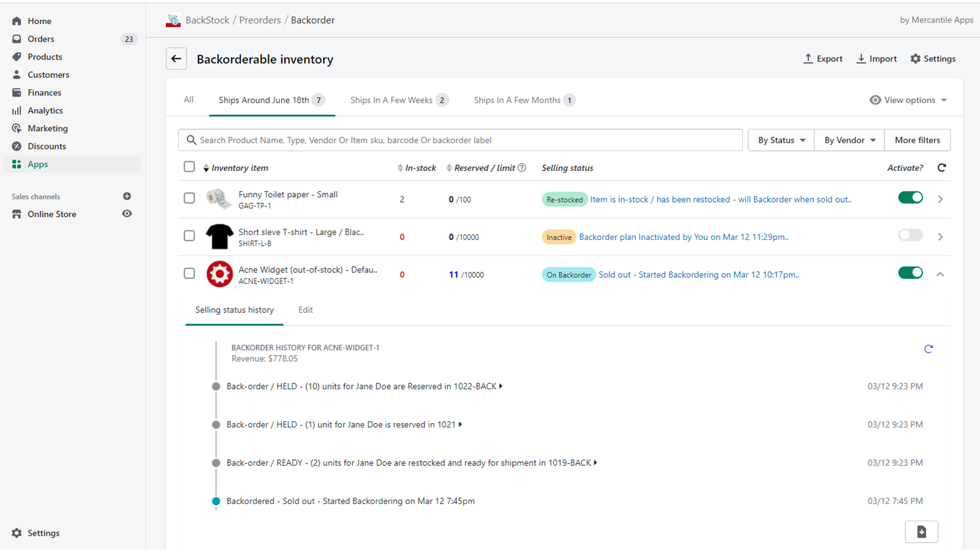Open the Edit tab for Acne Widget

(x=305, y=310)
